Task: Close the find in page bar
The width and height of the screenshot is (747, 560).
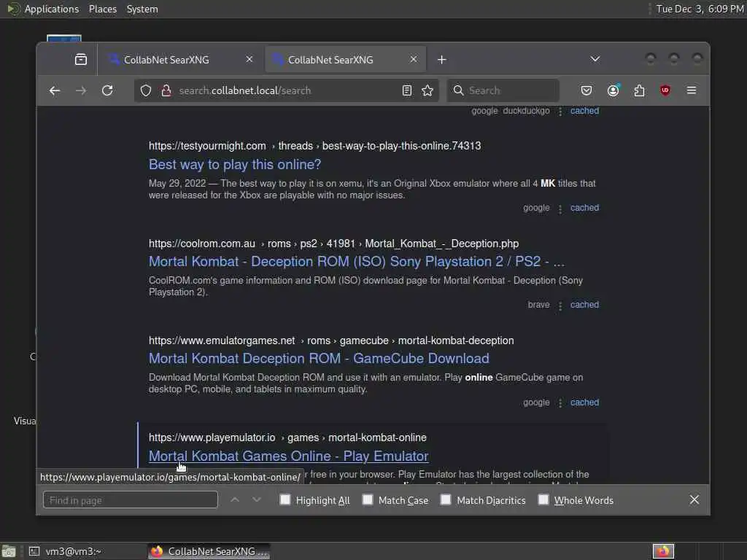Action: [x=694, y=499]
